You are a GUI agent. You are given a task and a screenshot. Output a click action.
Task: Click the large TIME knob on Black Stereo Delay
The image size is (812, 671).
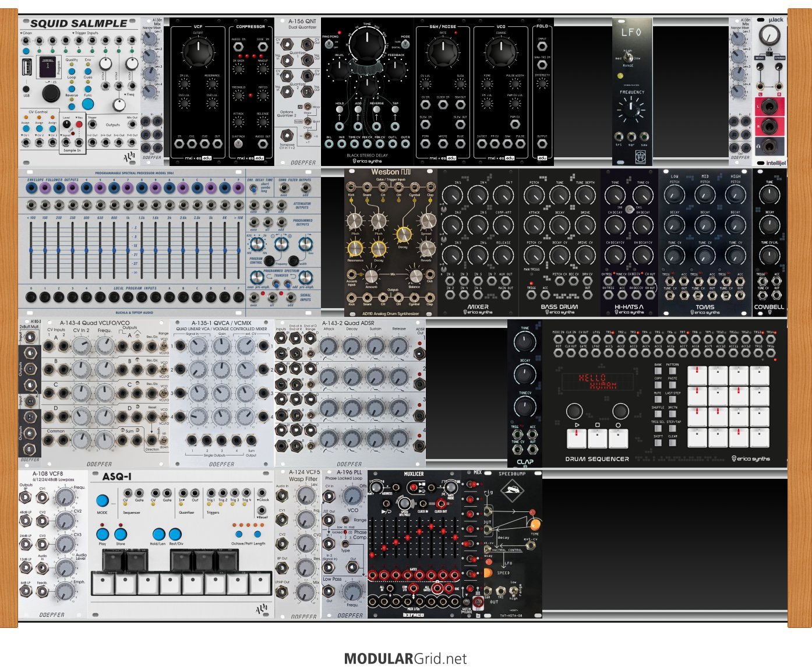(x=367, y=45)
